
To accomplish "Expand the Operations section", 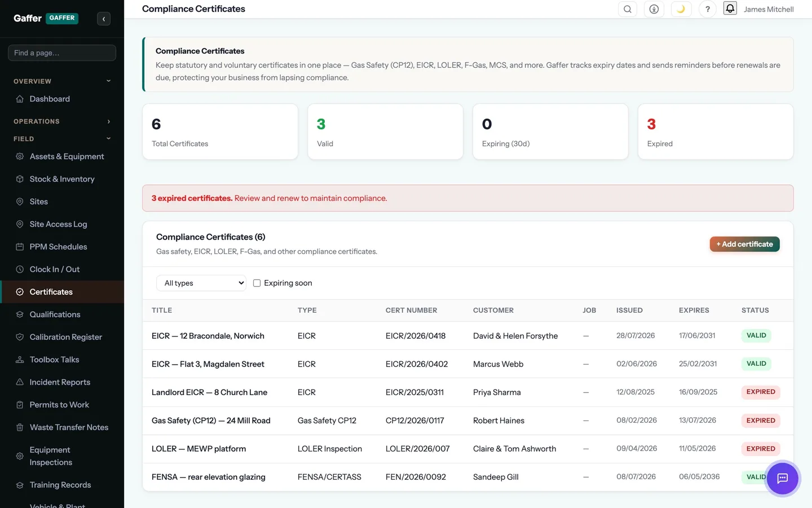I will click(x=62, y=121).
